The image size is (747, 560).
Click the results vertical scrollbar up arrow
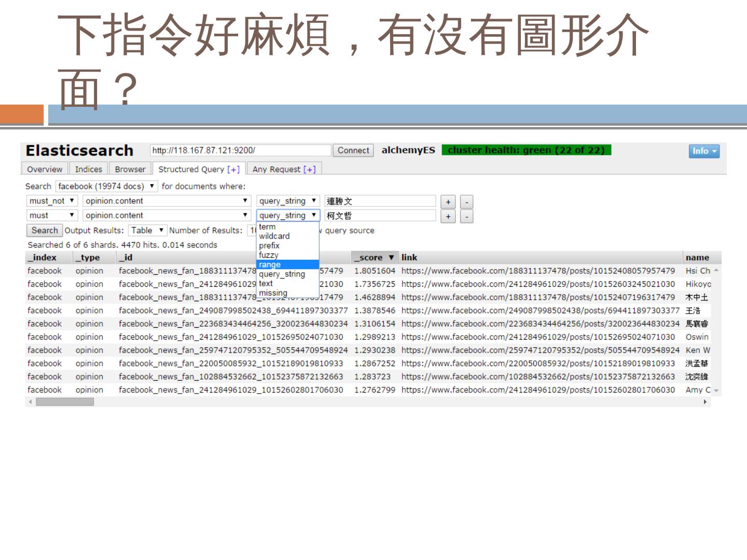tap(716, 271)
